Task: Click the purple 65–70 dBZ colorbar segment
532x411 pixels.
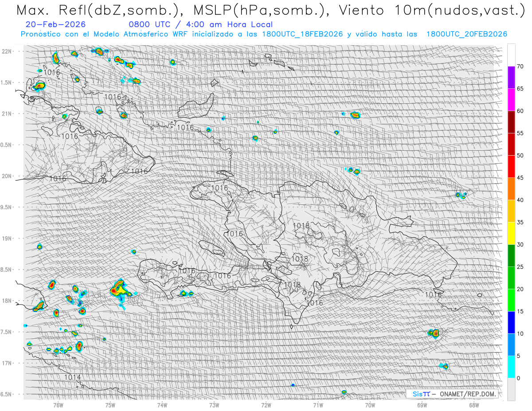Action: 511,78
